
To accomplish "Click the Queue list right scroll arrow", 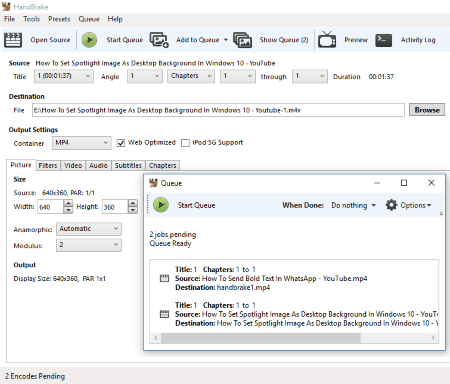I will click(x=433, y=338).
